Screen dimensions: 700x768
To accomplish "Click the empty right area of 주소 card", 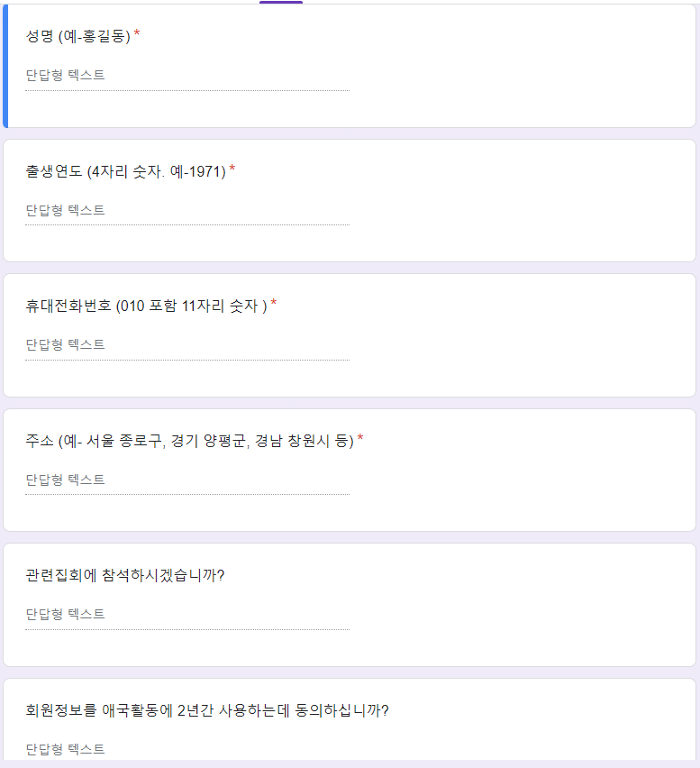I will click(523, 471).
